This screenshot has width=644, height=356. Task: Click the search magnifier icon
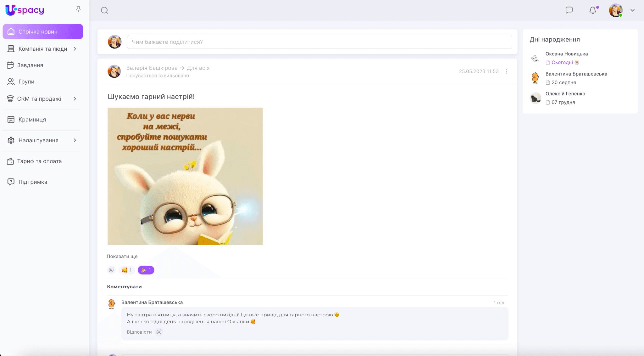[104, 10]
